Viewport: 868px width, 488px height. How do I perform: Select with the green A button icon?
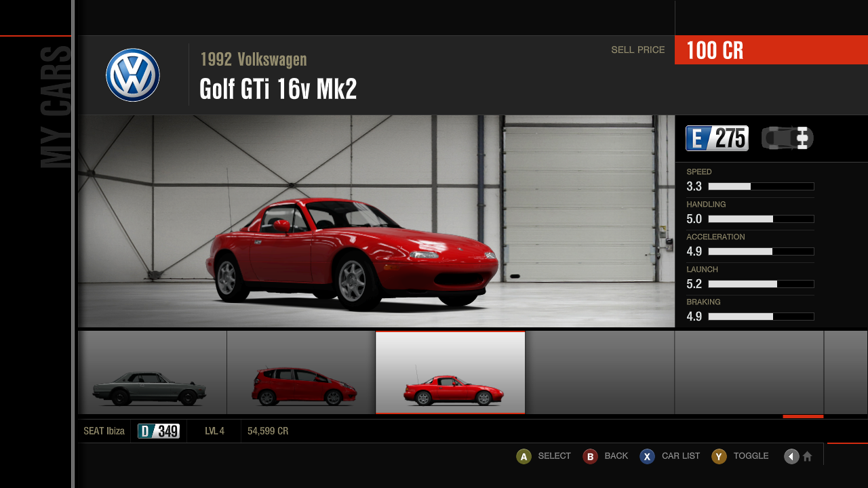coord(524,456)
